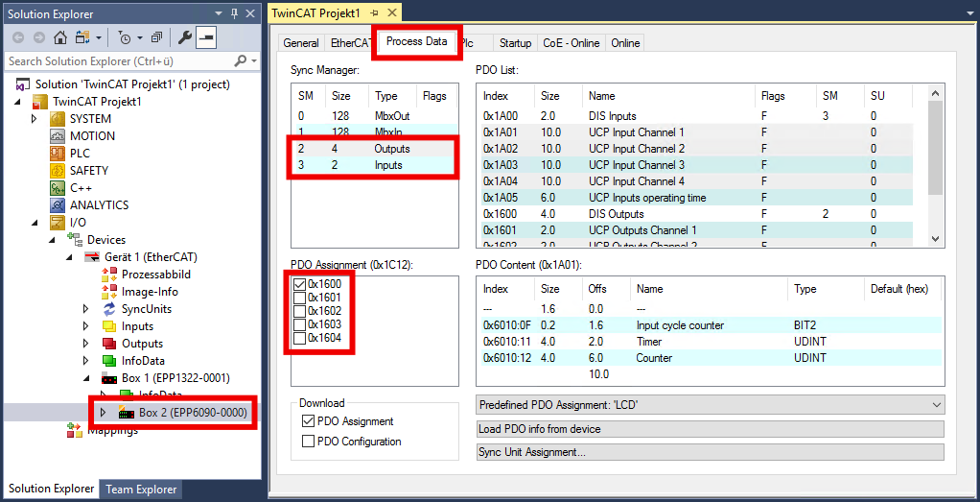980x502 pixels.
Task: Select the SM 3 Inputs row
Action: point(374,165)
